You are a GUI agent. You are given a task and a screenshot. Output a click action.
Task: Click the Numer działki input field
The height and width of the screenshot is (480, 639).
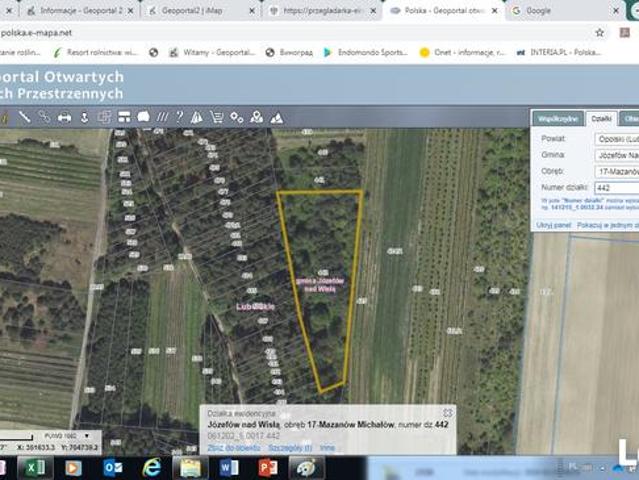(x=616, y=187)
